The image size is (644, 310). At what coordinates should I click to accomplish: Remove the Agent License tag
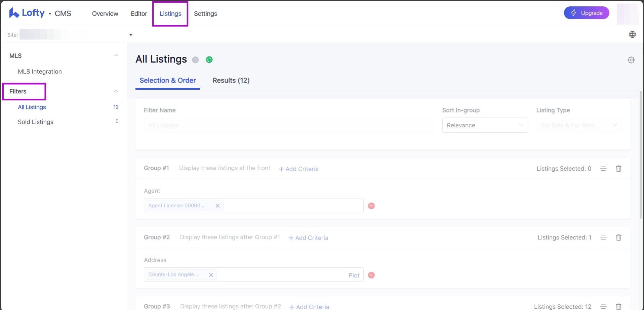pos(217,206)
